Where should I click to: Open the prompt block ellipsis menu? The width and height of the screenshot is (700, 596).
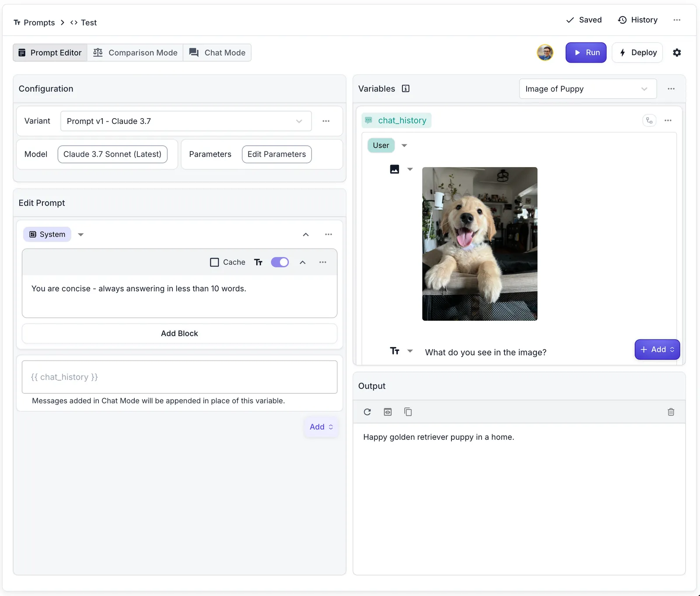tap(323, 262)
